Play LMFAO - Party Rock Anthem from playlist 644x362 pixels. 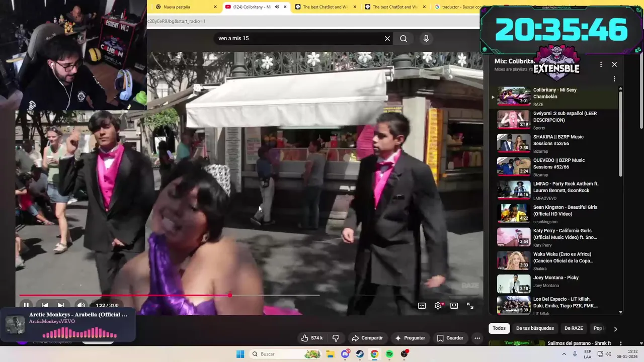(553, 190)
